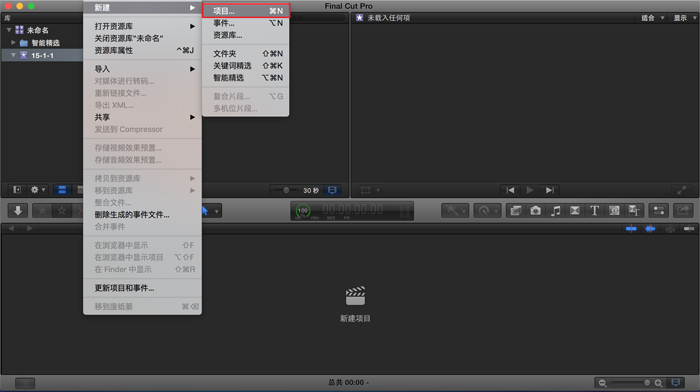Open the retime speed menu
700x392 pixels.
click(x=487, y=211)
